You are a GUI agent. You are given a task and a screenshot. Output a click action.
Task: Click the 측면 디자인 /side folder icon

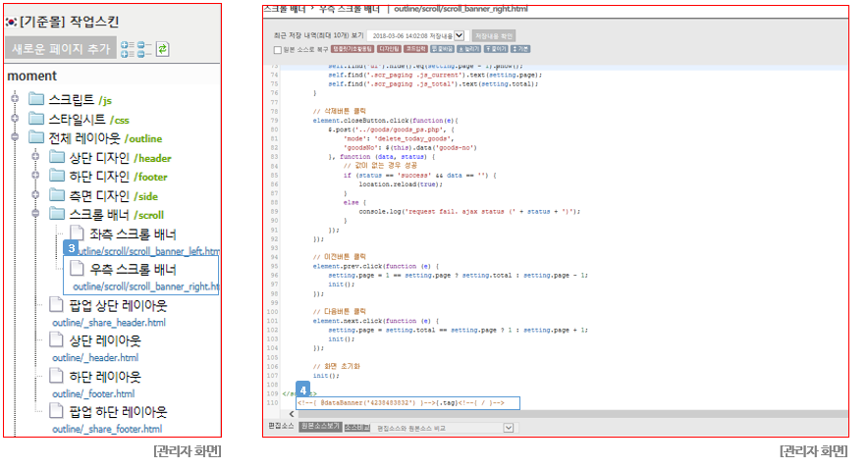[x=57, y=194]
